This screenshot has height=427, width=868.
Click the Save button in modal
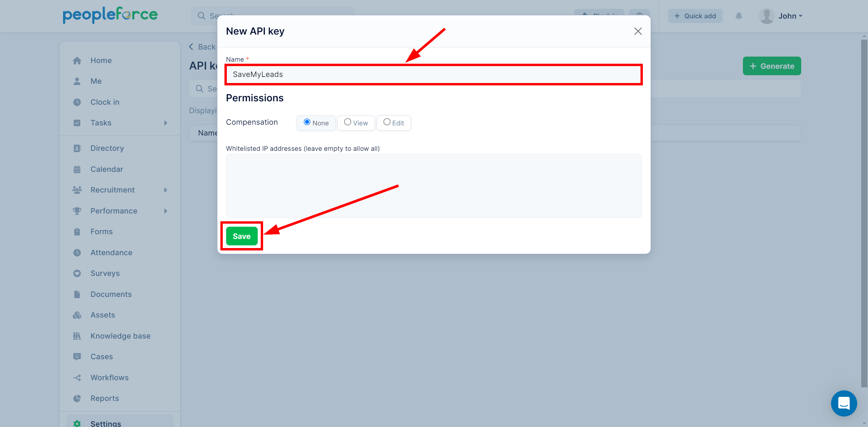point(241,236)
